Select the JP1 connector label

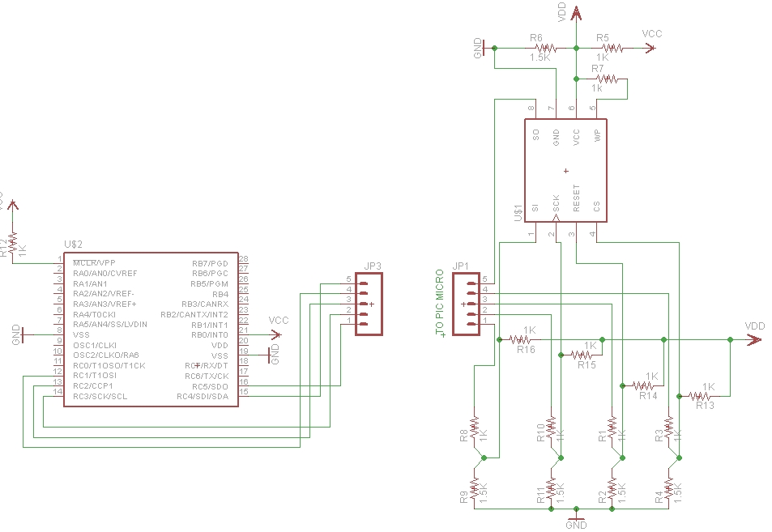click(x=460, y=266)
